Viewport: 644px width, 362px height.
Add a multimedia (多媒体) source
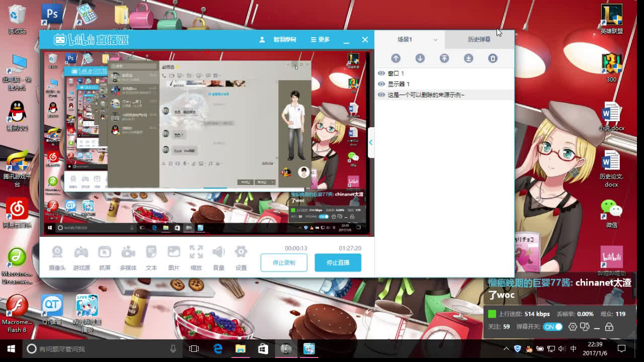point(128,258)
